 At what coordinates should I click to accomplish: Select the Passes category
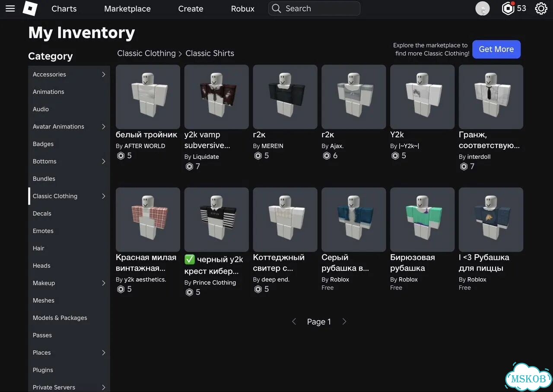click(x=69, y=335)
